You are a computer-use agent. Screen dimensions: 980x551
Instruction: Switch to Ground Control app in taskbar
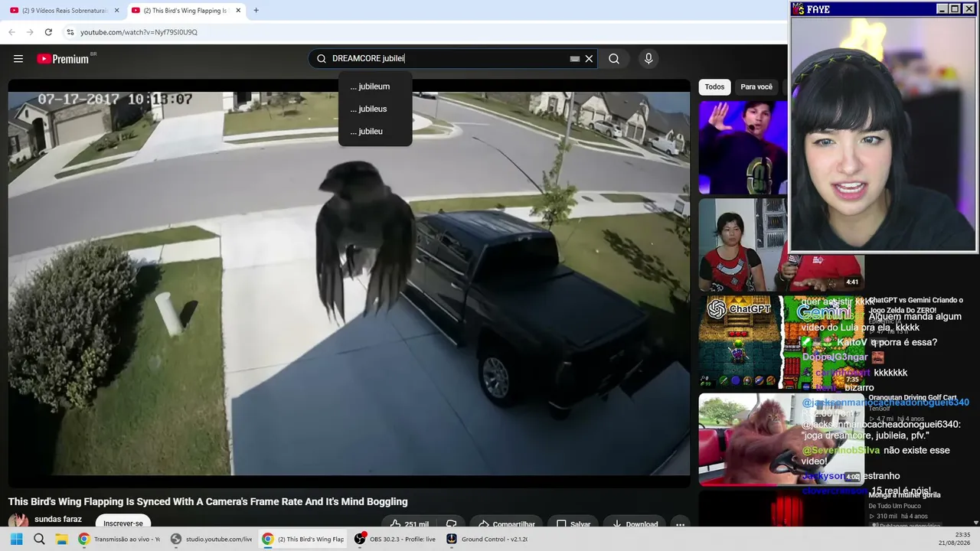pyautogui.click(x=488, y=539)
